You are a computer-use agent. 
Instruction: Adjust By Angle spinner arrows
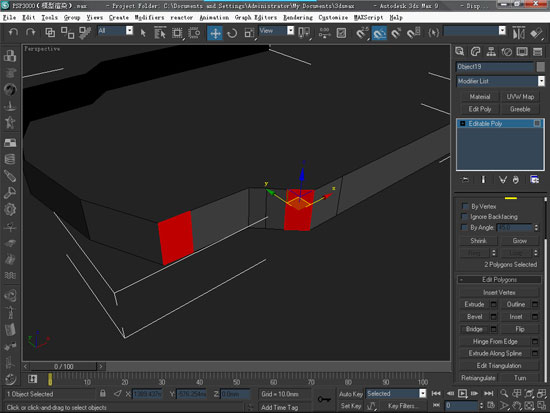tap(536, 228)
